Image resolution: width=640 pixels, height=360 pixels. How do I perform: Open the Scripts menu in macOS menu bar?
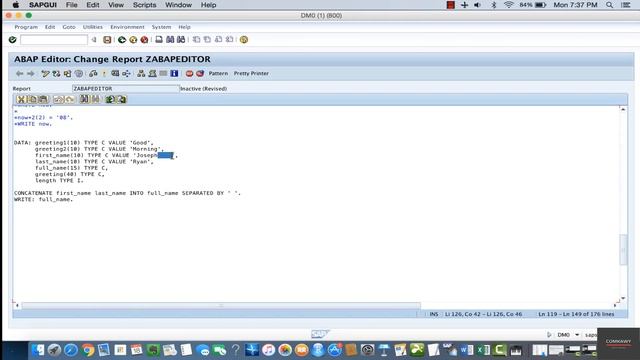click(x=144, y=5)
